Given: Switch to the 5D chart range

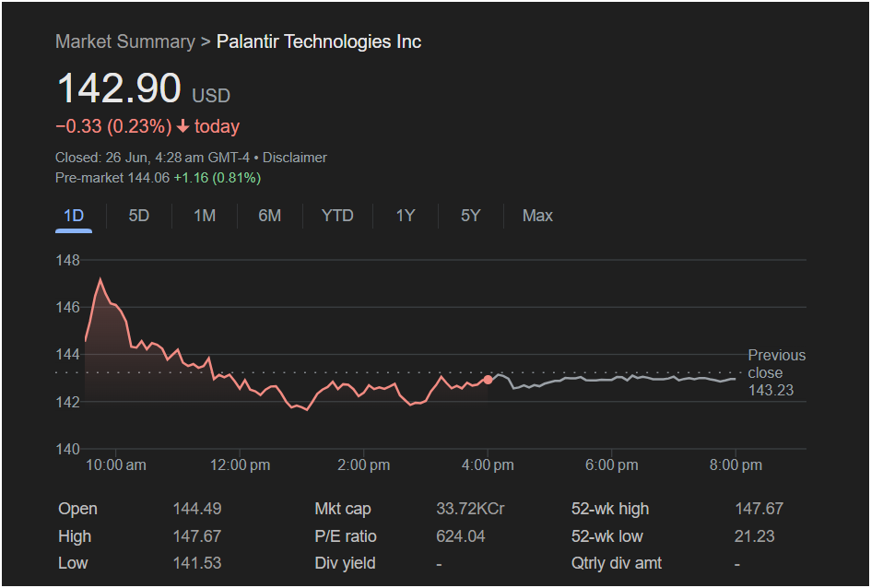Looking at the screenshot, I should click(x=139, y=216).
